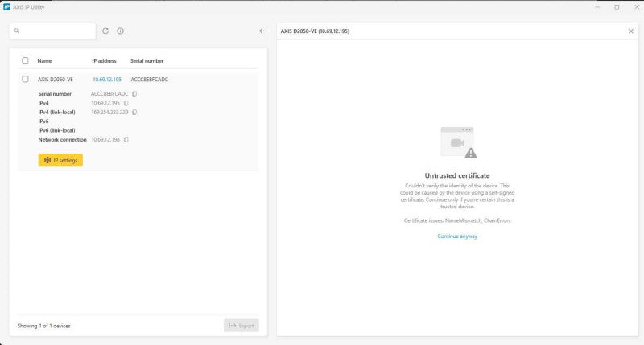Open the information icon next to refresh
Screen dimensions: 644x345
point(120,31)
